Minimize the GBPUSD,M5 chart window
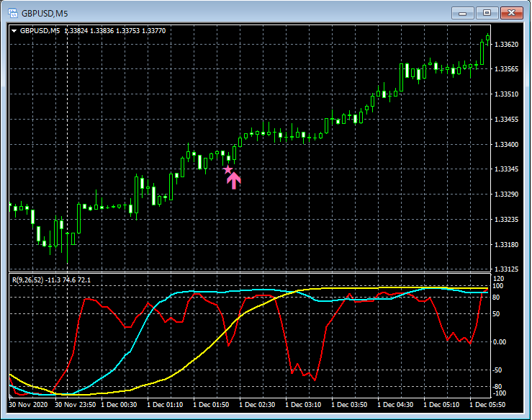 (463, 12)
